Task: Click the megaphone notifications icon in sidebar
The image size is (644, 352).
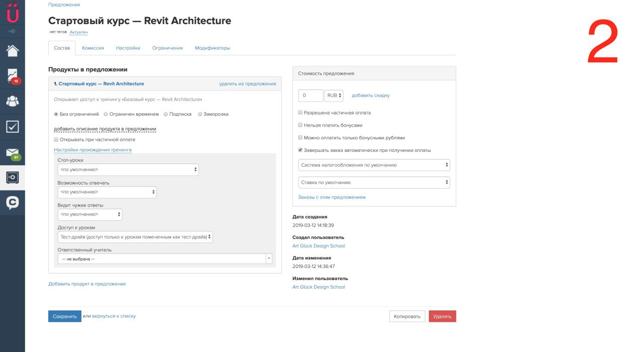Action: [x=13, y=31]
